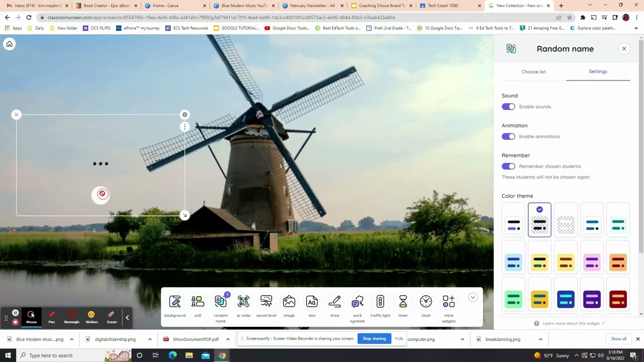Show hidden system tray icons
The image size is (644, 362).
point(577,355)
